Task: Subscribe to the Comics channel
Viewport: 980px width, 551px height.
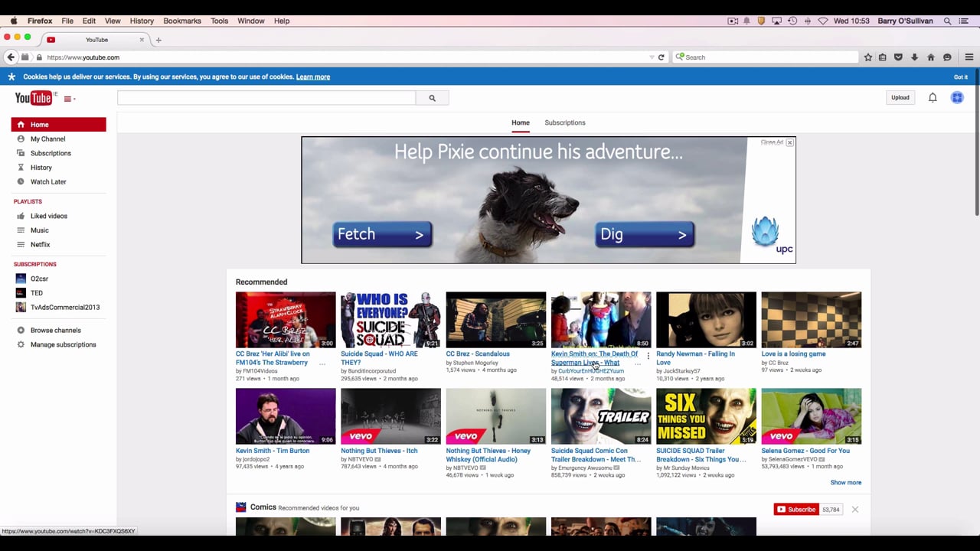Action: (796, 510)
